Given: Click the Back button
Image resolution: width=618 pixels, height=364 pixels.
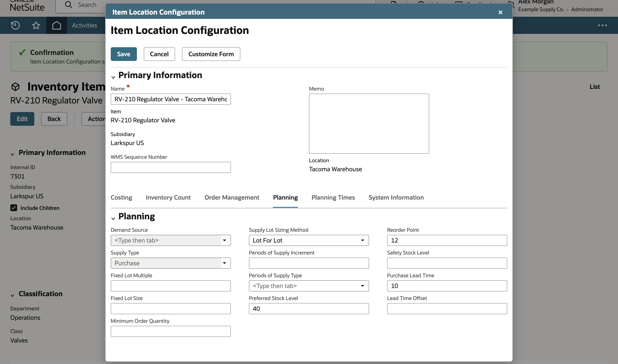Looking at the screenshot, I should click(x=54, y=119).
